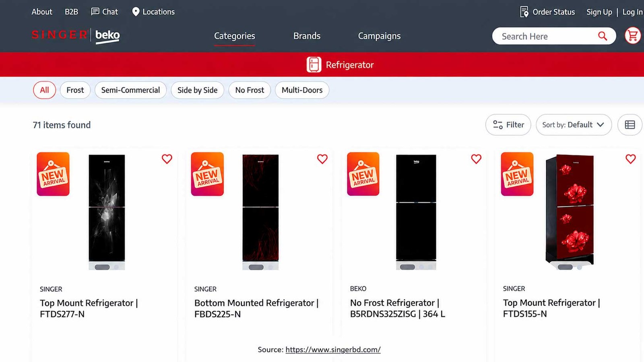Image resolution: width=644 pixels, height=362 pixels.
Task: Open No Frost Refrigerator B5RDNS325ZISG title
Action: tap(398, 309)
